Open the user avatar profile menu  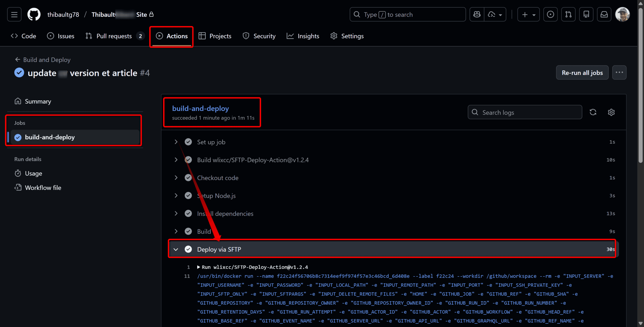[x=622, y=15]
